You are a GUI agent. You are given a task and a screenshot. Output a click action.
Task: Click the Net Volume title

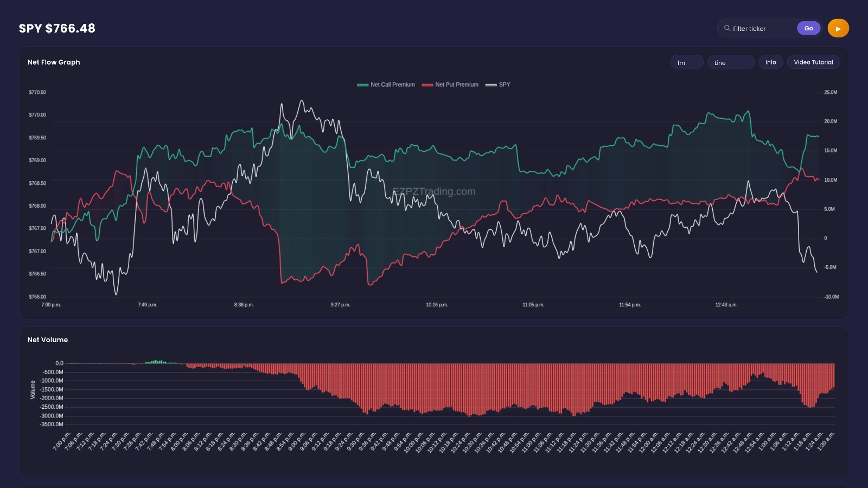pos(48,340)
